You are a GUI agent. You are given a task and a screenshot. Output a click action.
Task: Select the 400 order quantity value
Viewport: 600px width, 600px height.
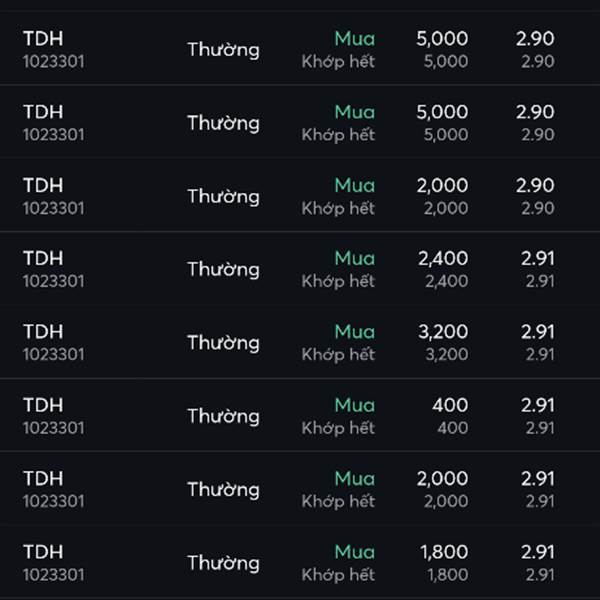[x=450, y=405]
